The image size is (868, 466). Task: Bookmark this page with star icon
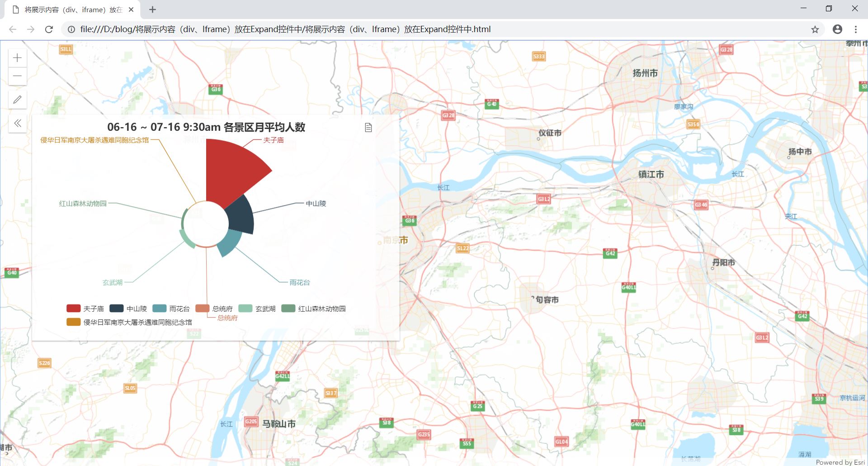tap(815, 29)
